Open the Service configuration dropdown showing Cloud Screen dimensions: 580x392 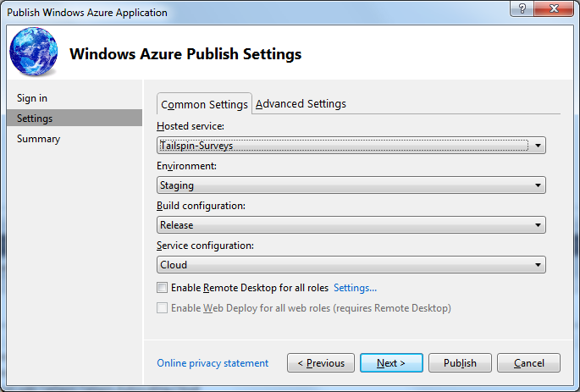(x=351, y=265)
